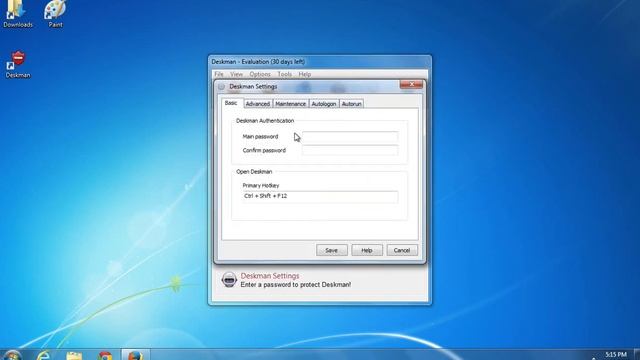Switch to the Maintenance tab
Image resolution: width=640 pixels, height=360 pixels.
[x=290, y=104]
